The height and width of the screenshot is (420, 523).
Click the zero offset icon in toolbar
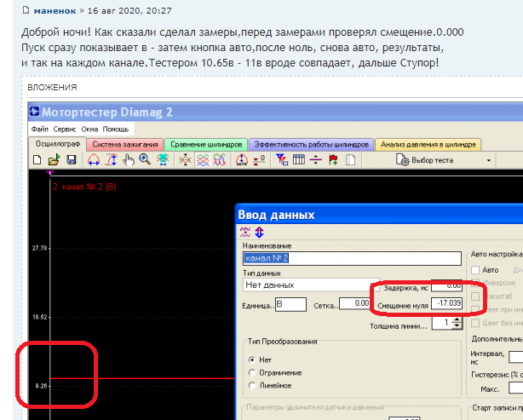tap(259, 160)
